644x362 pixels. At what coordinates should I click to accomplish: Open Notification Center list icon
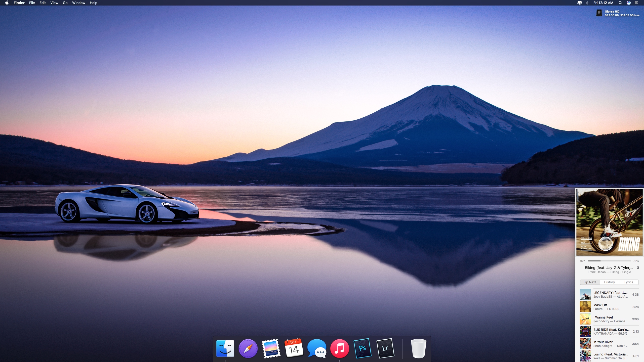click(636, 3)
